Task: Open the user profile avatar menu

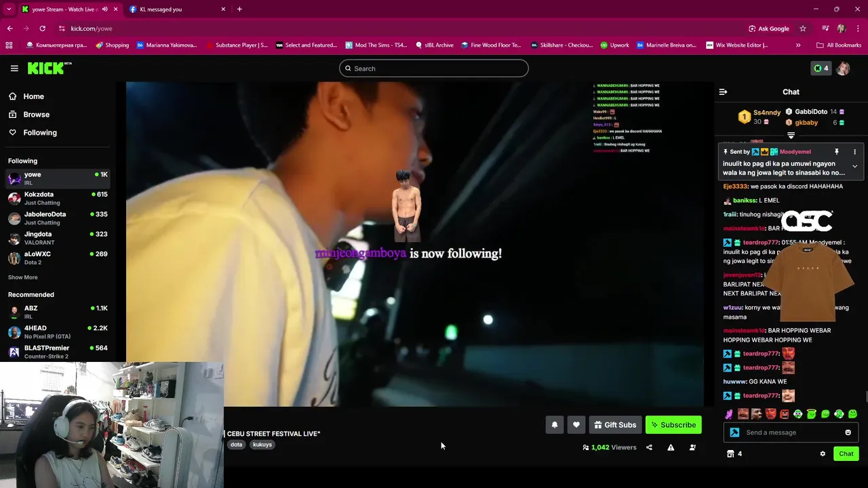Action: [843, 68]
